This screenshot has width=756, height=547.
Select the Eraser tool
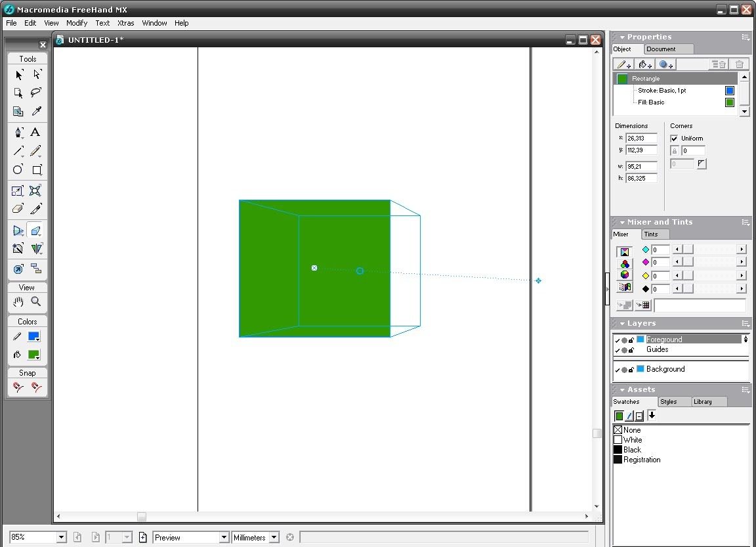(x=18, y=209)
